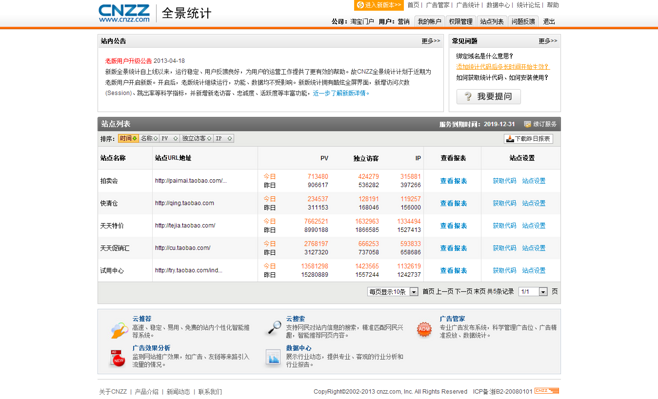Viewport: 658px width, 399px height.
Task: Click the 广告效果分析 red NEW icon
Action: [118, 359]
